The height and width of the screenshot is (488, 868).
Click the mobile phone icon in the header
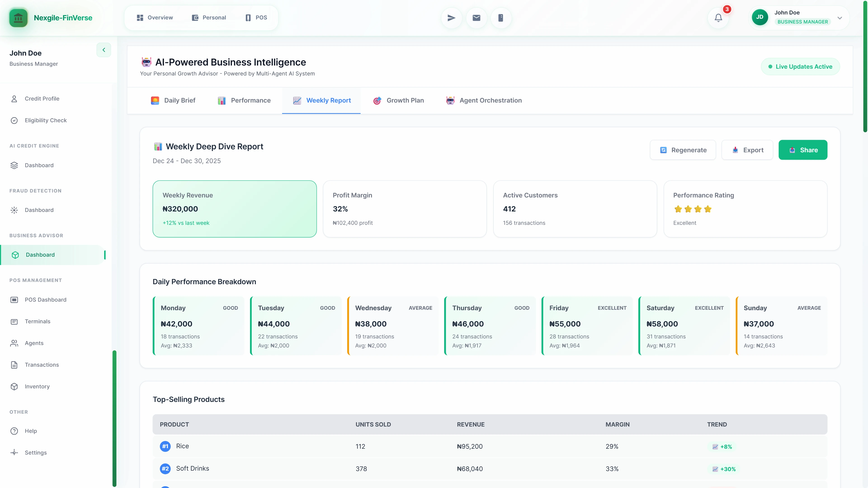pos(501,18)
